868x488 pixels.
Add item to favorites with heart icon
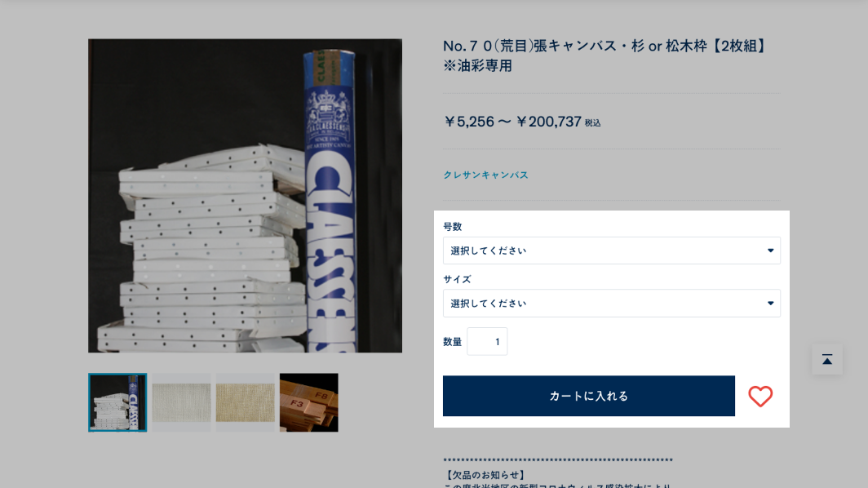[x=760, y=396]
